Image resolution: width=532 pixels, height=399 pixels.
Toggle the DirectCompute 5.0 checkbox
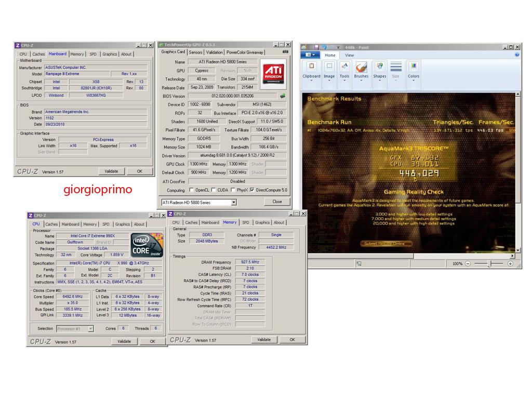(252, 190)
